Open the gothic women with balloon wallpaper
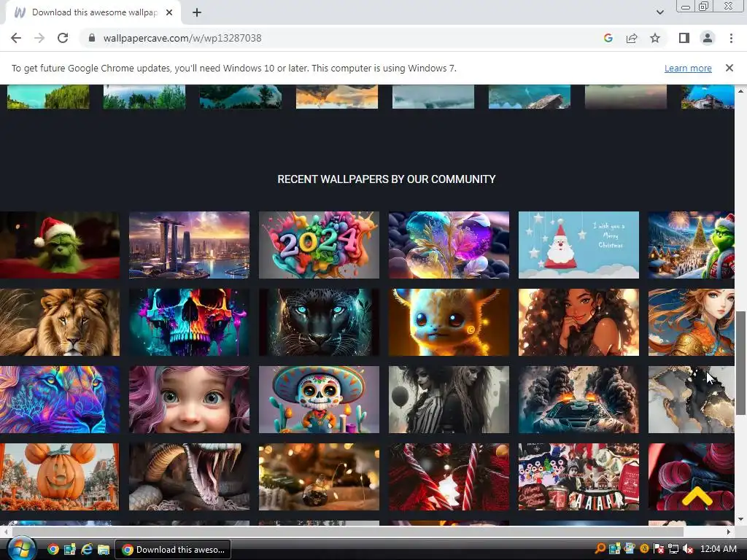The image size is (747, 560). click(449, 400)
